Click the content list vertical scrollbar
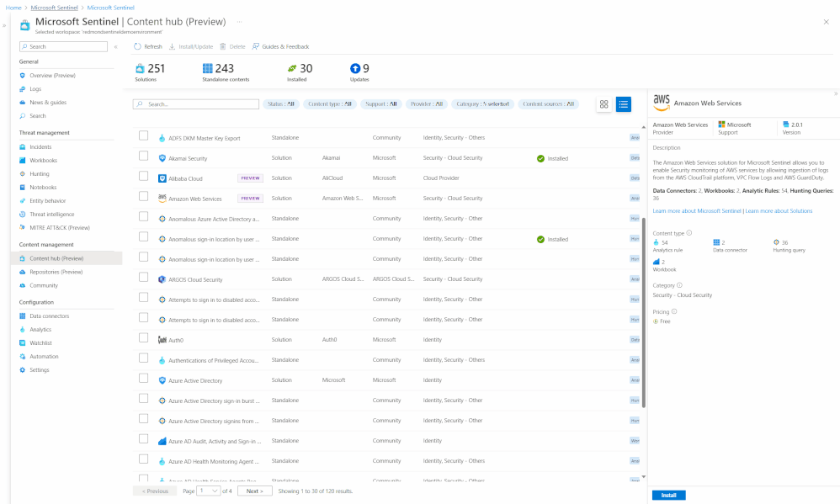 point(643,313)
